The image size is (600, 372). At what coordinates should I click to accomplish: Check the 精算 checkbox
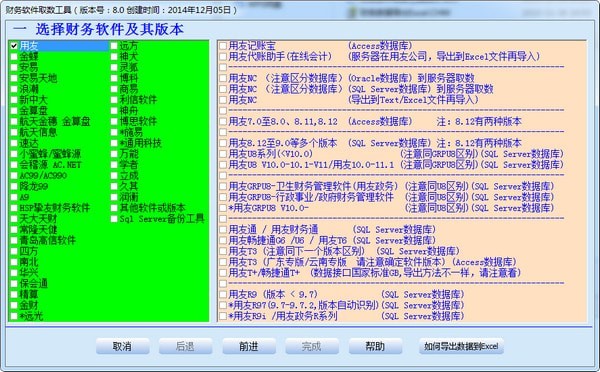tap(14, 295)
